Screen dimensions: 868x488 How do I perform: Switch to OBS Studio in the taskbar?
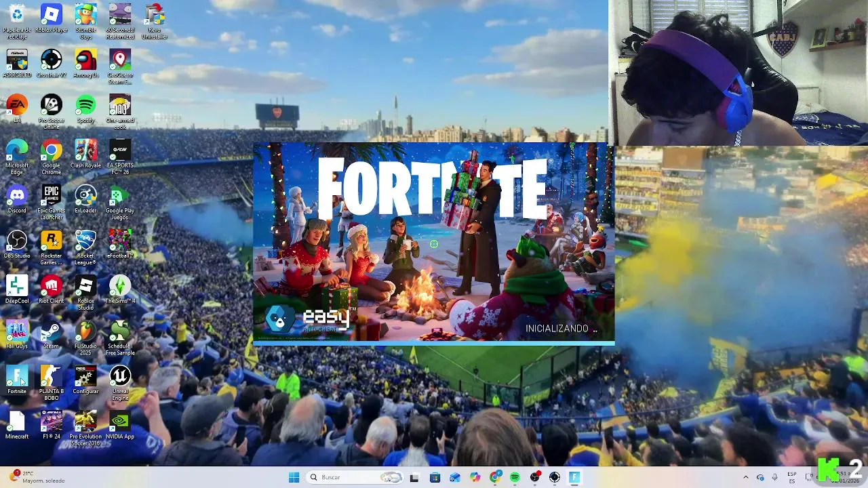(x=535, y=477)
